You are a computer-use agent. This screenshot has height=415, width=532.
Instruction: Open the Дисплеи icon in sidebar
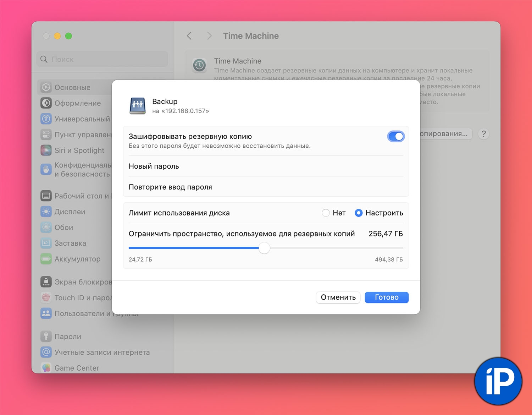coord(46,212)
